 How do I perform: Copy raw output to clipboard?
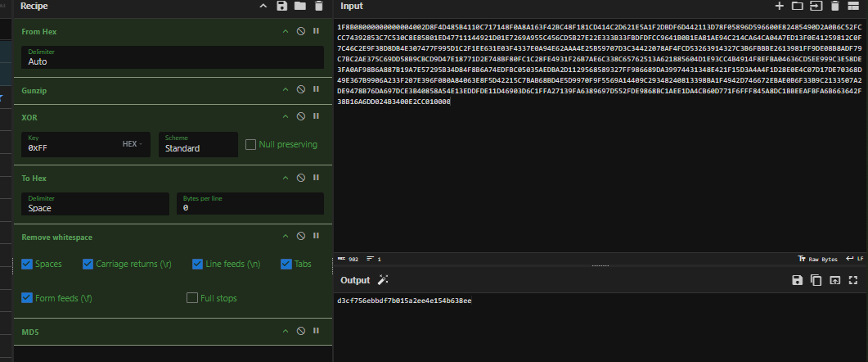point(816,280)
